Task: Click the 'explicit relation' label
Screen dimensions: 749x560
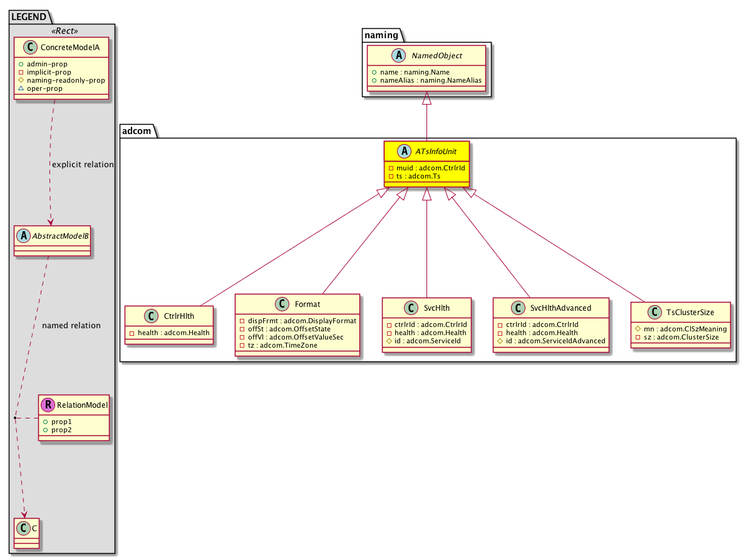Action: pos(83,165)
